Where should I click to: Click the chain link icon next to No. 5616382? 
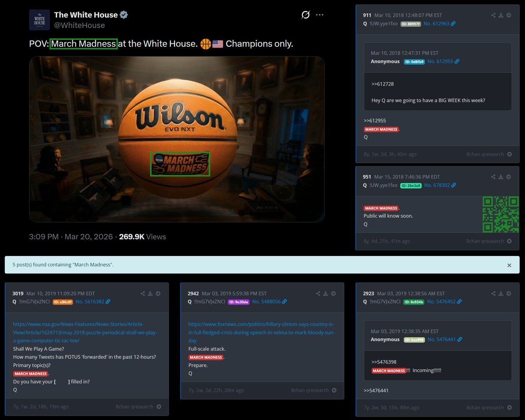coord(108,301)
